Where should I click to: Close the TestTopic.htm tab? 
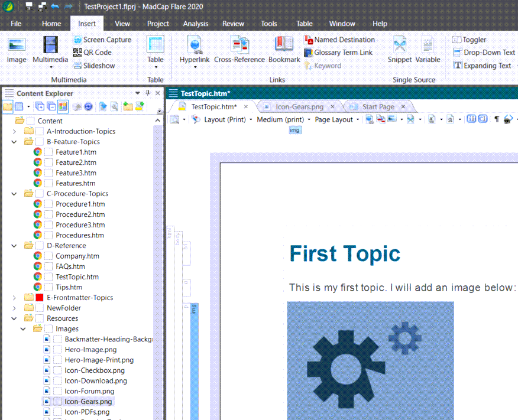pos(246,106)
